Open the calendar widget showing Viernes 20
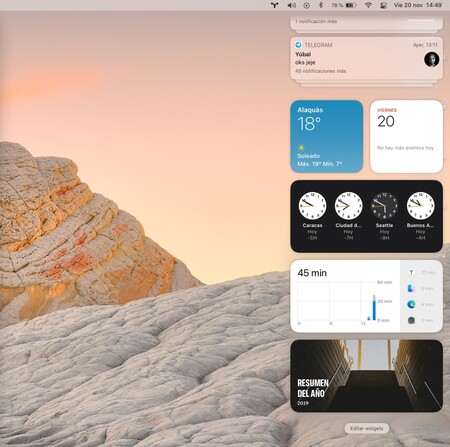Viewport: 450px width, 447px height. (x=406, y=136)
